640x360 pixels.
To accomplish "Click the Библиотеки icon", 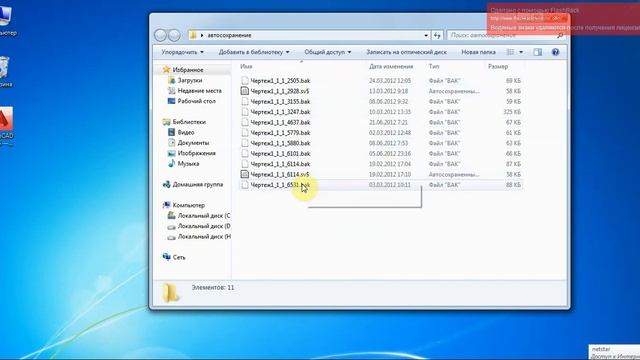I will 166,122.
